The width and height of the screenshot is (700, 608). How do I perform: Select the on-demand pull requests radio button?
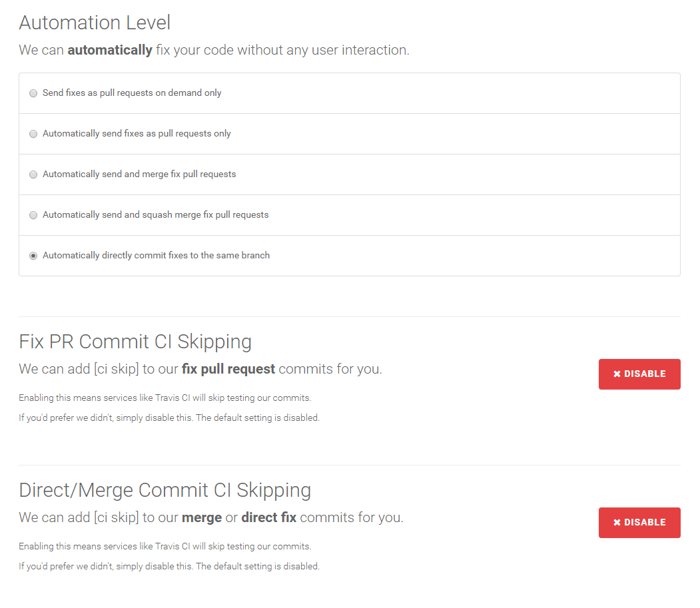point(33,93)
